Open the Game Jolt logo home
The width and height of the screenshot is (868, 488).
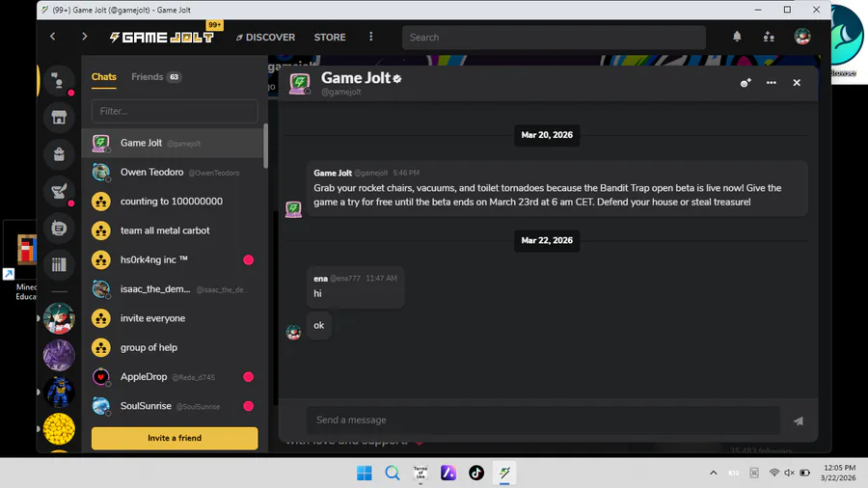[x=161, y=37]
